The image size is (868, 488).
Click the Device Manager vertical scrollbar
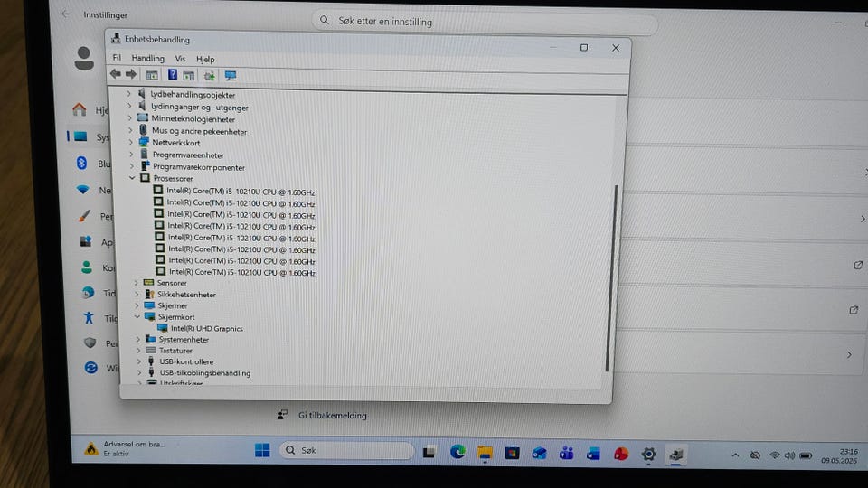(611, 277)
